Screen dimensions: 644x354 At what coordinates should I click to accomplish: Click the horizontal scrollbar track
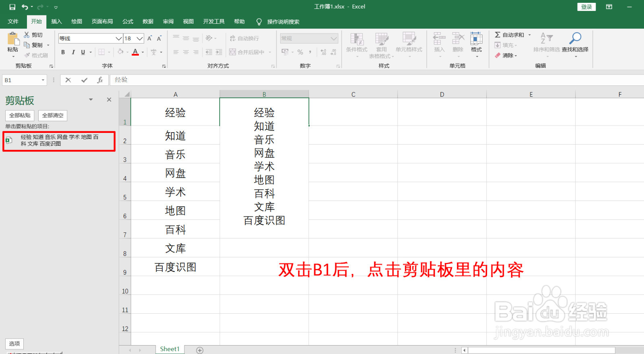point(541,350)
